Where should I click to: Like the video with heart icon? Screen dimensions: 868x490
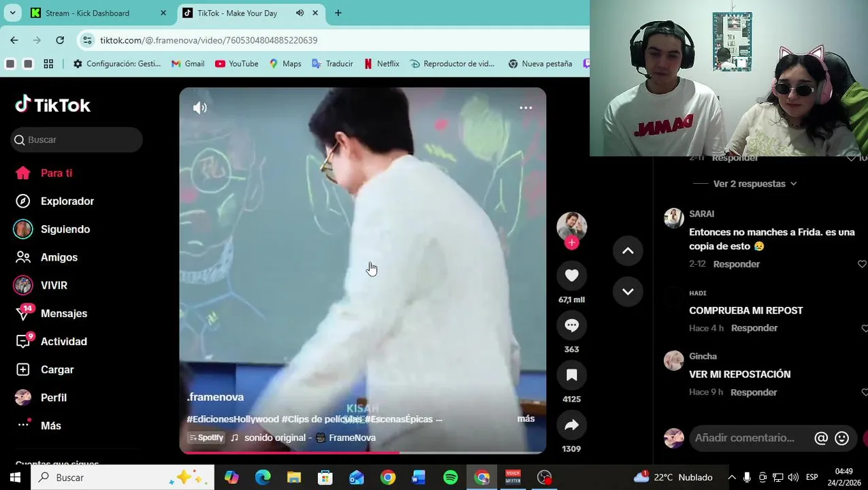[571, 275]
